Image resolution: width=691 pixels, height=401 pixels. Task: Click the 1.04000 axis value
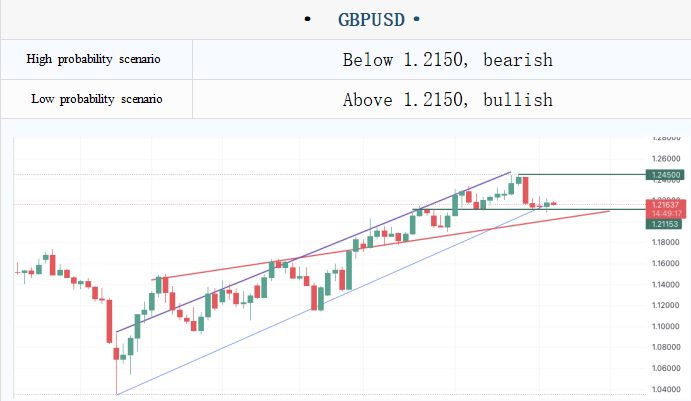(x=666, y=390)
